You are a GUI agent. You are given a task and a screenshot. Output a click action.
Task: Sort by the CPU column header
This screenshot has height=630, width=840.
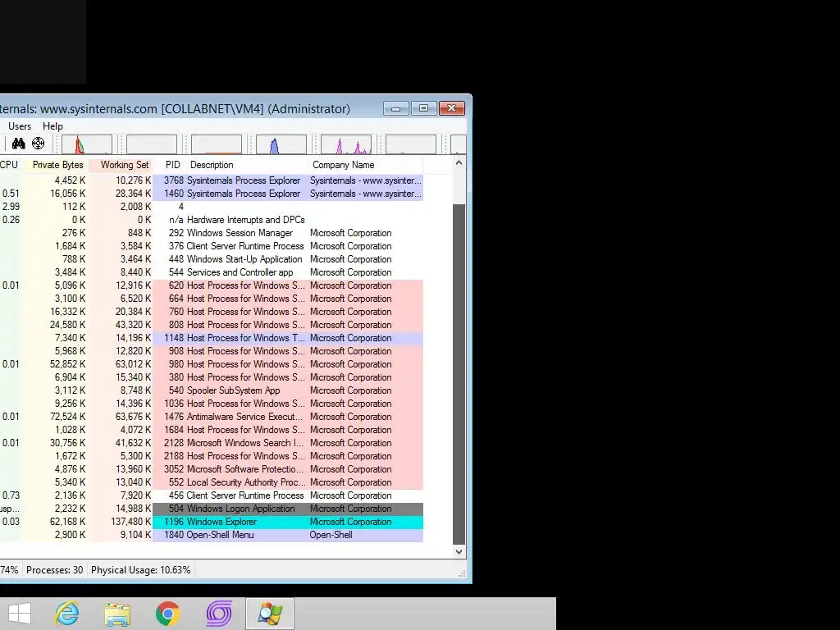click(x=10, y=165)
